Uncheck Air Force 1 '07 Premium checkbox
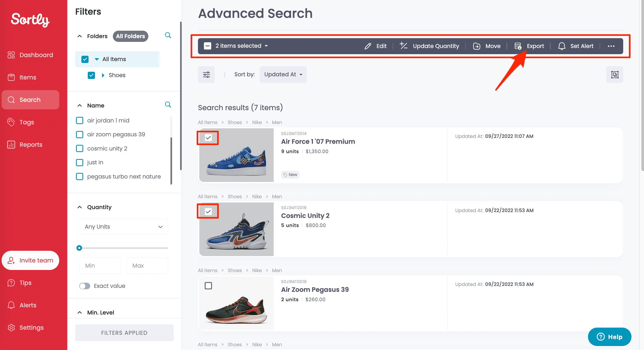Screen dimensions: 644x350 click(208, 138)
